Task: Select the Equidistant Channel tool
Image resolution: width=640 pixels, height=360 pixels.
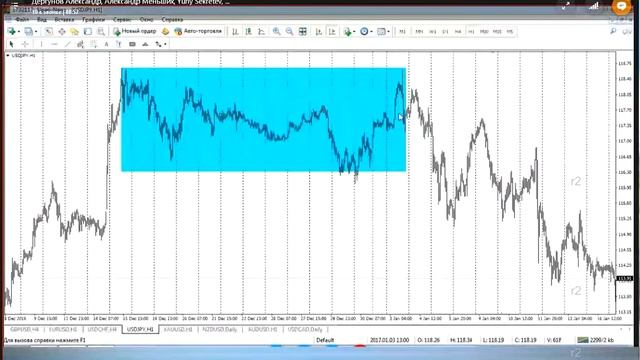Action: [80, 44]
